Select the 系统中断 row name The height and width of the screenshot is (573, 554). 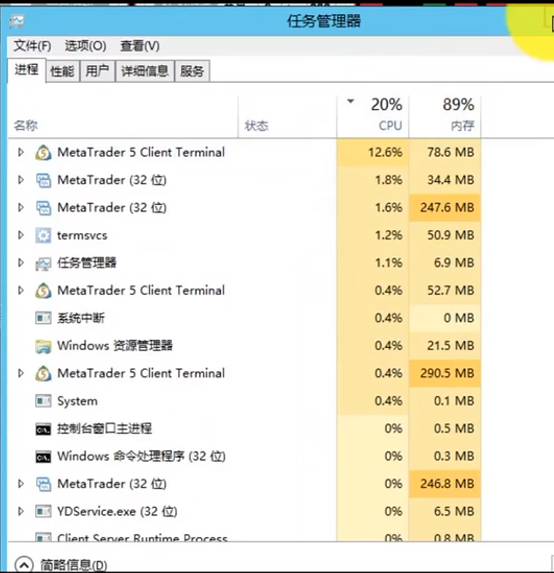[x=81, y=318]
